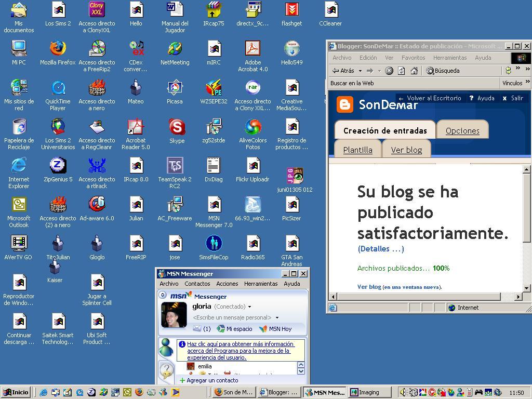Select the Internet Explorer desktop icon
The height and width of the screenshot is (399, 532).
point(19,173)
